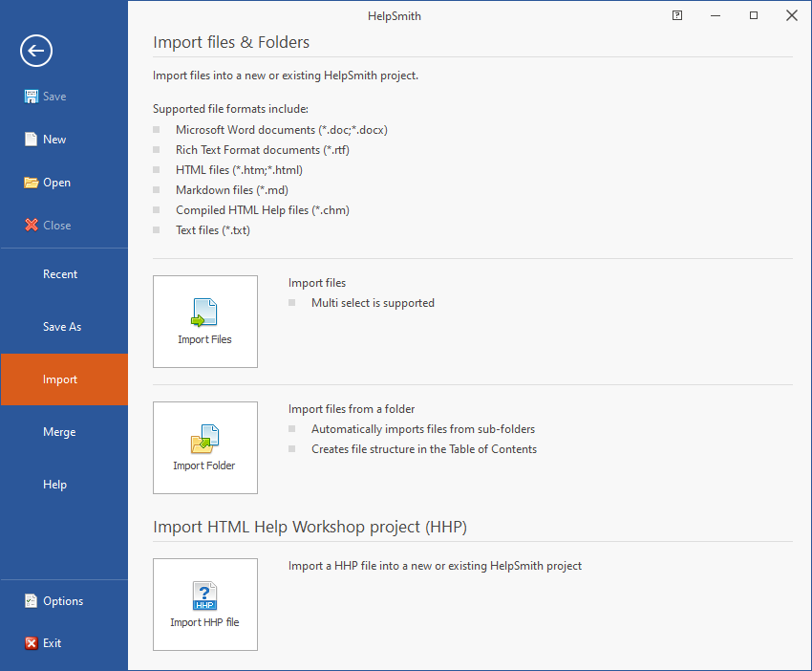812x671 pixels.
Task: Click the Import Files document arrow icon
Action: coord(204,313)
